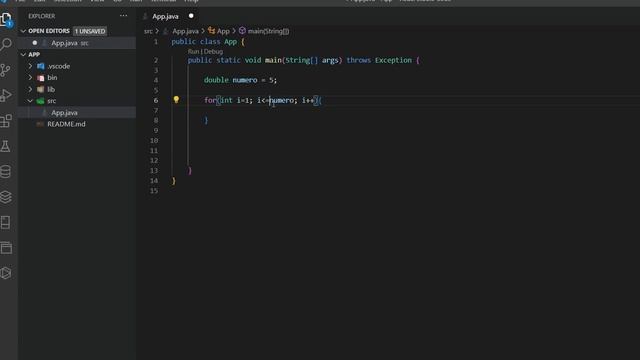
Task: Click 'throws' keyword on line 2
Action: click(358, 60)
